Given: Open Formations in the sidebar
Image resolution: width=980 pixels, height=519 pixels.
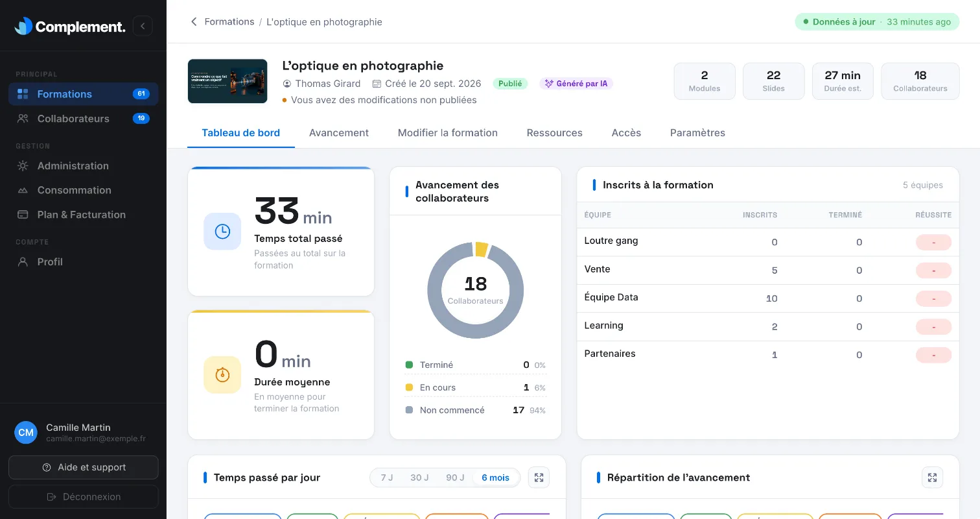Looking at the screenshot, I should tap(84, 94).
